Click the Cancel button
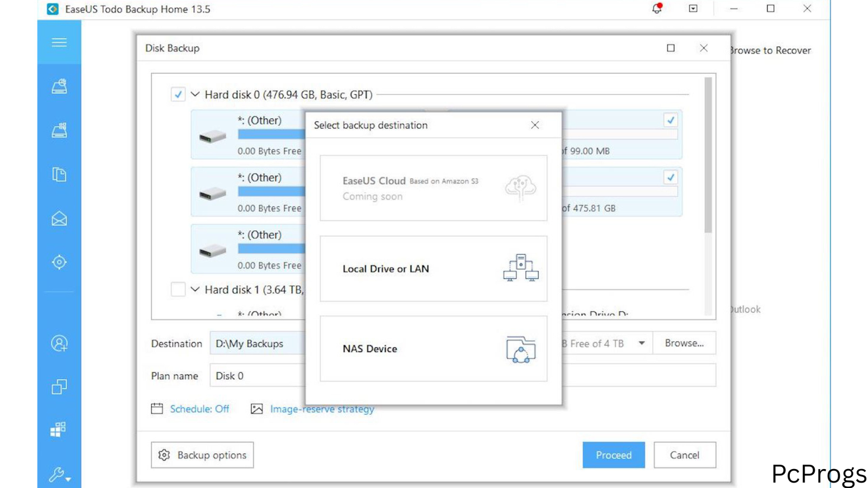Image resolution: width=868 pixels, height=488 pixels. tap(685, 455)
